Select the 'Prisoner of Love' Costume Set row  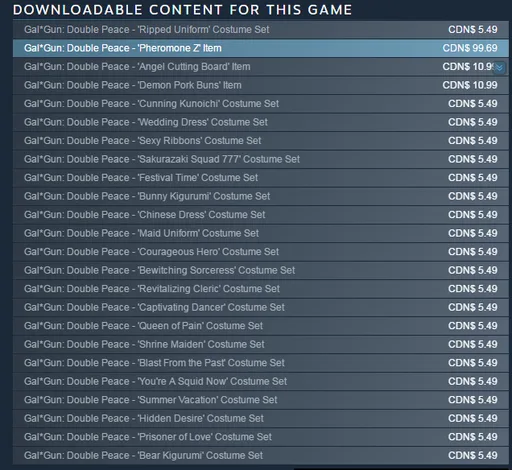261,437
